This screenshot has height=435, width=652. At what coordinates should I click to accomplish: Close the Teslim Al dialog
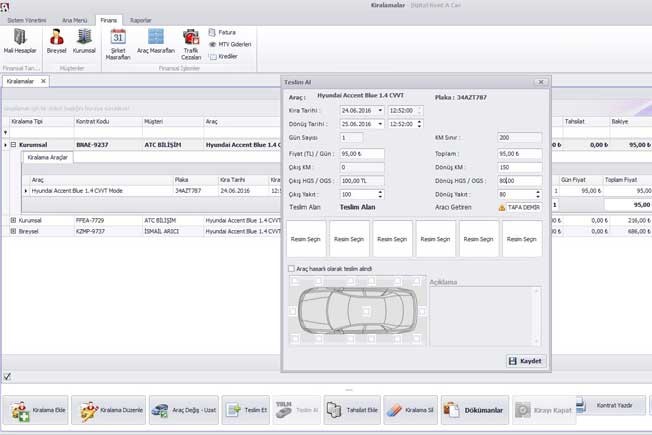pyautogui.click(x=541, y=82)
